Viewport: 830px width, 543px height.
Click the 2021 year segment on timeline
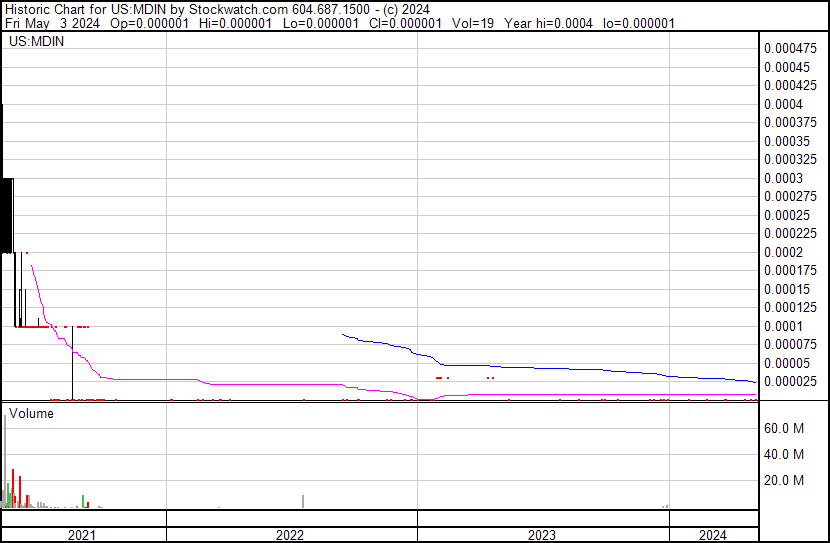coord(82,535)
